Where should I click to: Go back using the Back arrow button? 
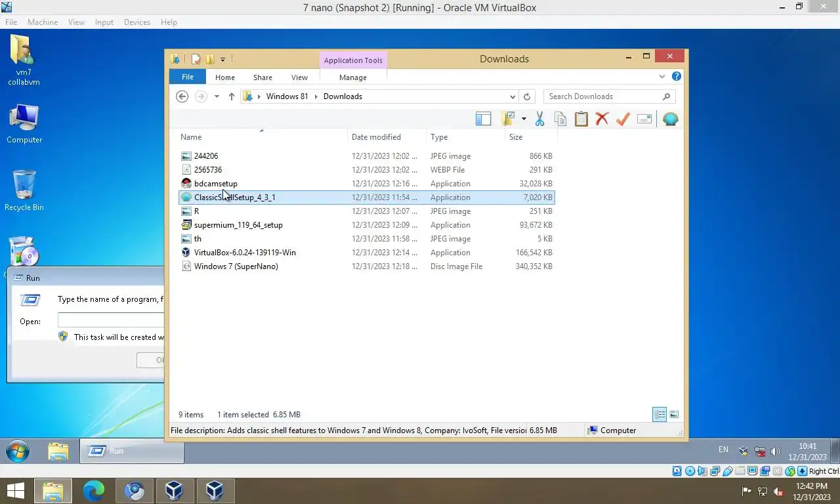(x=182, y=96)
